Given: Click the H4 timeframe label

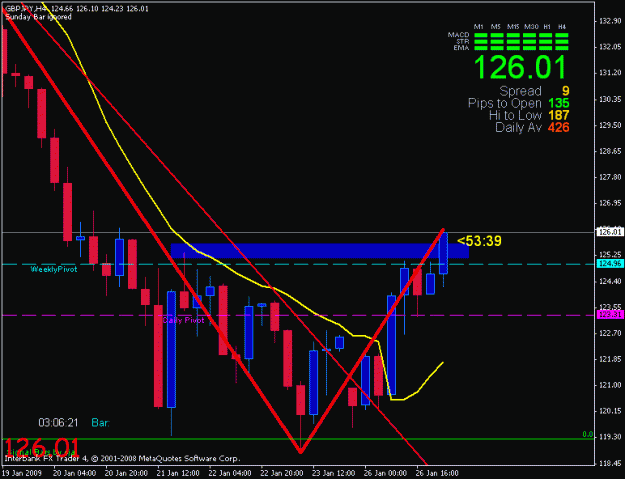Looking at the screenshot, I should 562,27.
